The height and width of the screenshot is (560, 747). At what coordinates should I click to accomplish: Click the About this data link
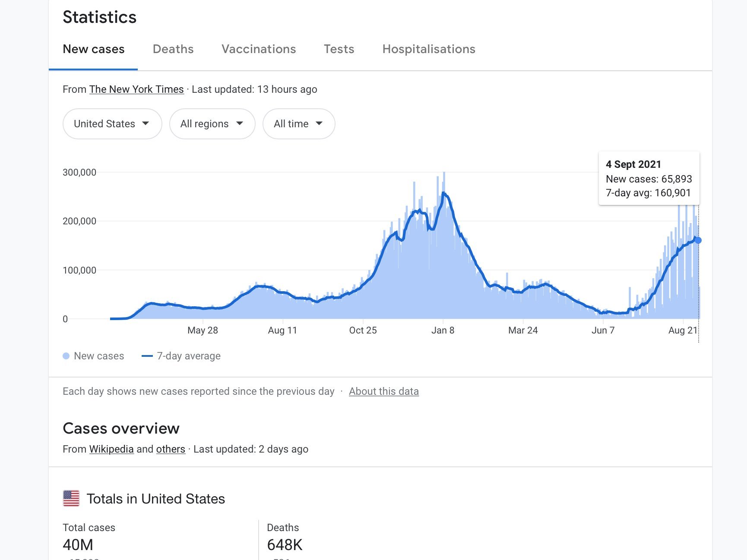383,391
